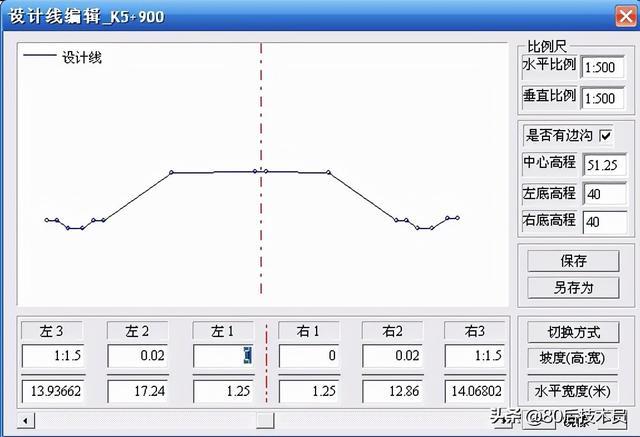
Task: Click the 坡度(高:宽) label
Action: click(x=572, y=359)
